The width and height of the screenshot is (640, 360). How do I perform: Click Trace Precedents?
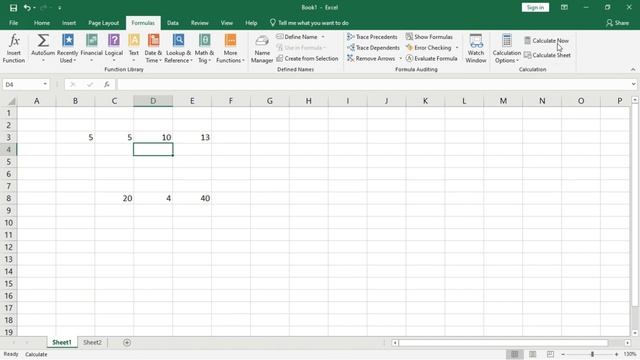[372, 37]
